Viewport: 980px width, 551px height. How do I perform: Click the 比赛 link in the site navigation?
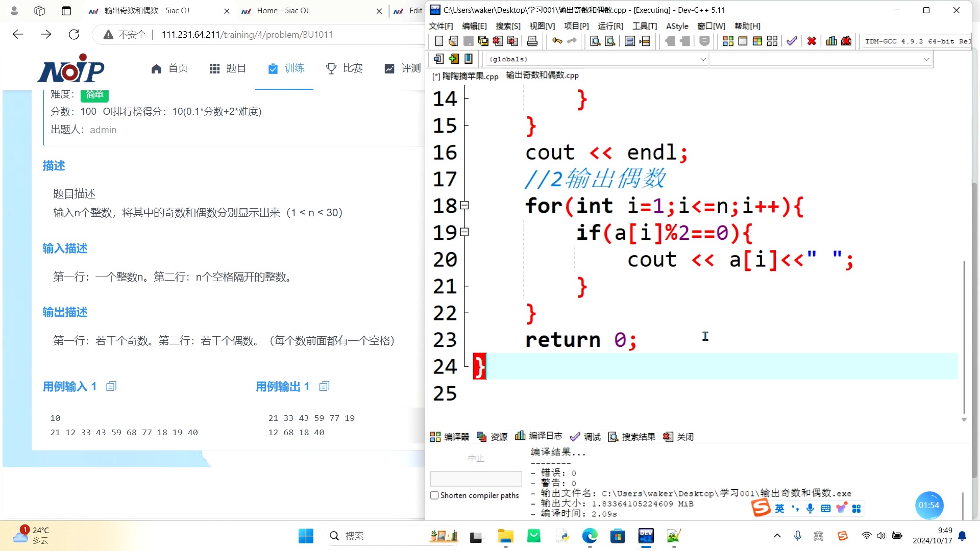point(345,68)
